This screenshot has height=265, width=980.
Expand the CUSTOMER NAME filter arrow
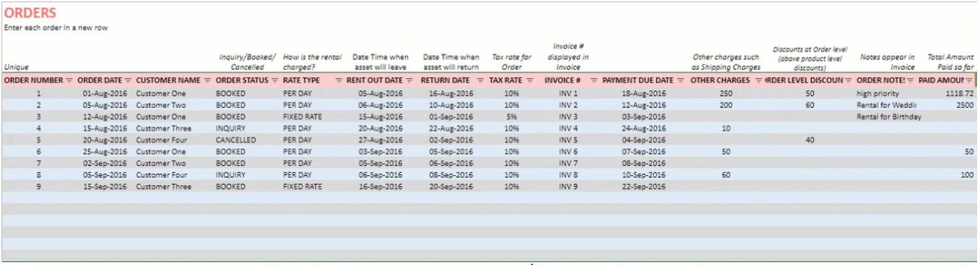207,80
